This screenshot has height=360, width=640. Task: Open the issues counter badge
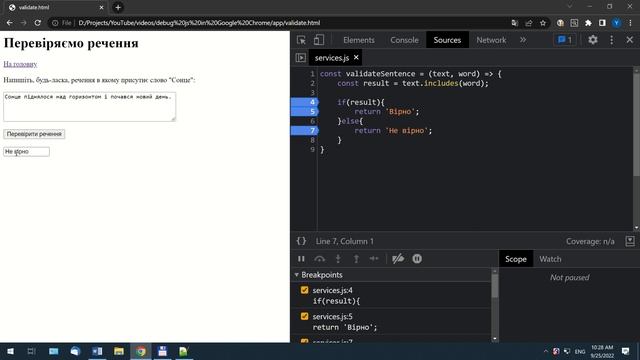(x=565, y=40)
